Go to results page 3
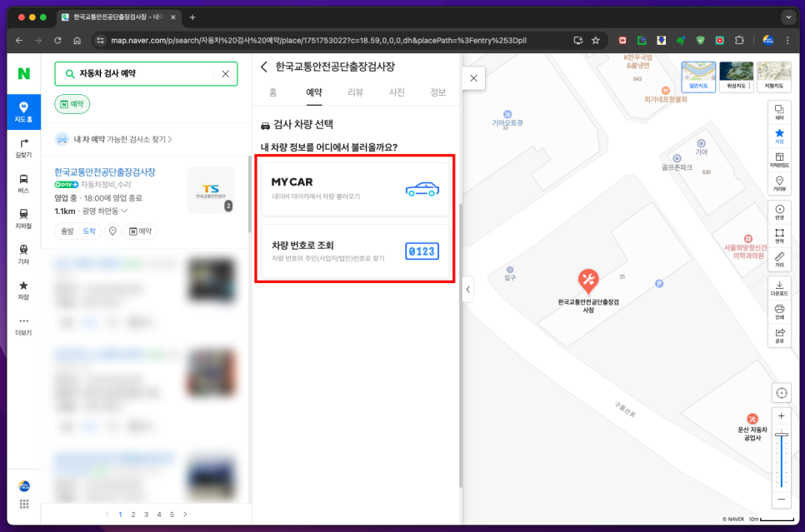Screen dimensions: 805x532 tap(147, 514)
